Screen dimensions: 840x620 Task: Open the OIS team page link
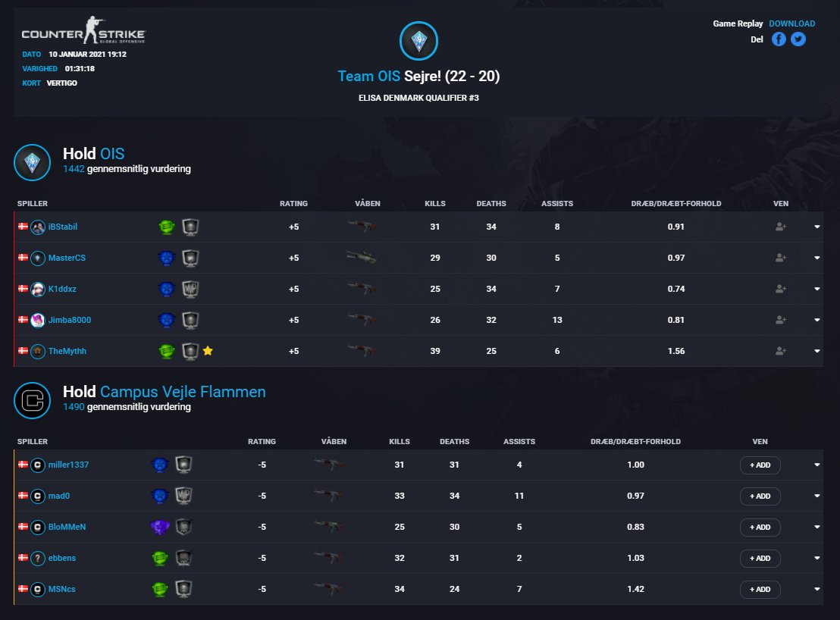[112, 154]
